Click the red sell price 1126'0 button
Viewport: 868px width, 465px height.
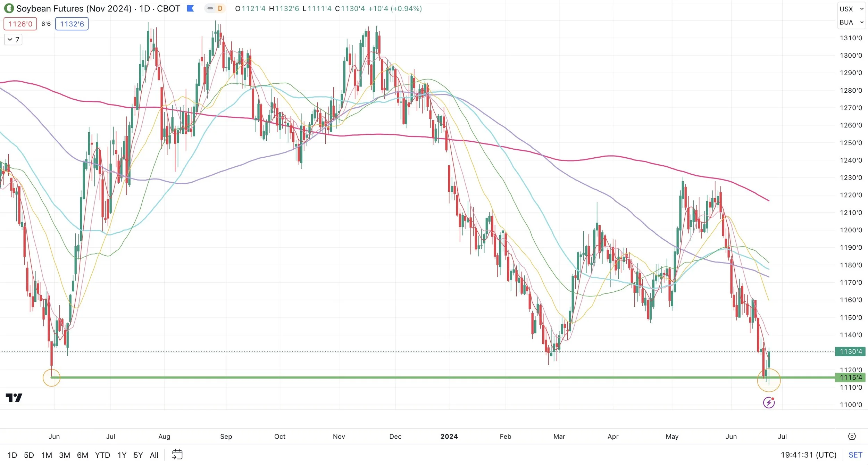click(20, 24)
